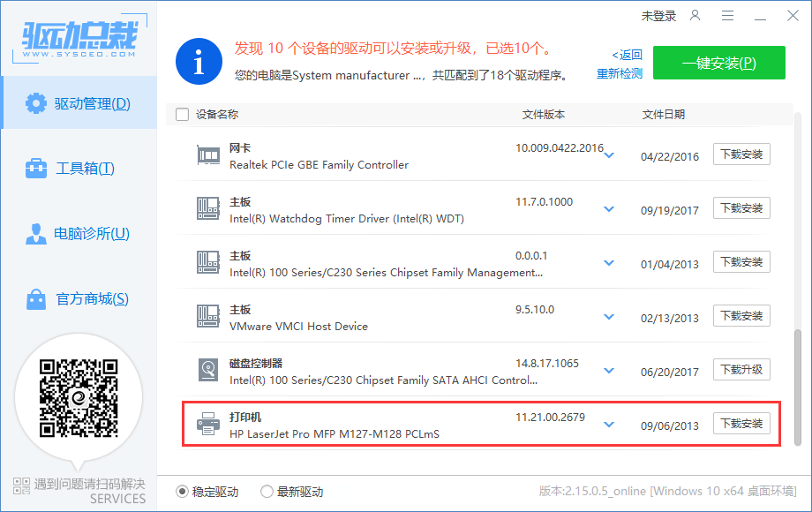Click the vertical scrollbar thumb of driver list
The image size is (812, 512).
[x=798, y=388]
